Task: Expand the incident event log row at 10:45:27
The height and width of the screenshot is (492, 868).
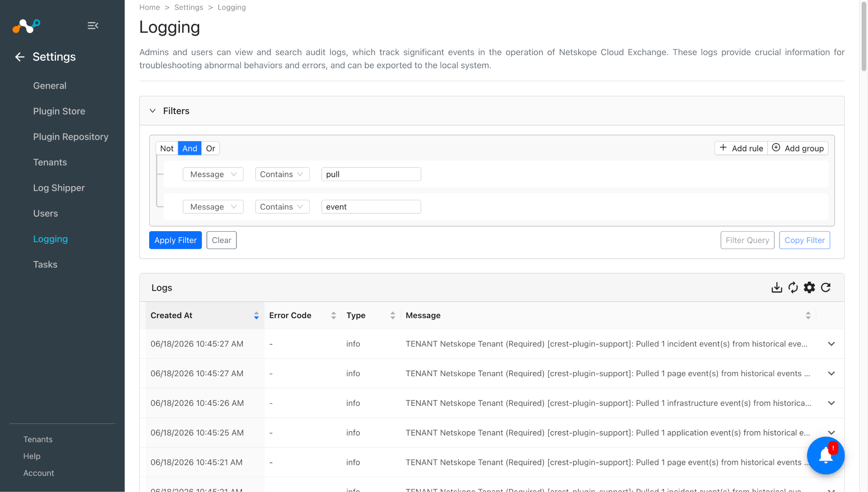Action: click(x=832, y=344)
